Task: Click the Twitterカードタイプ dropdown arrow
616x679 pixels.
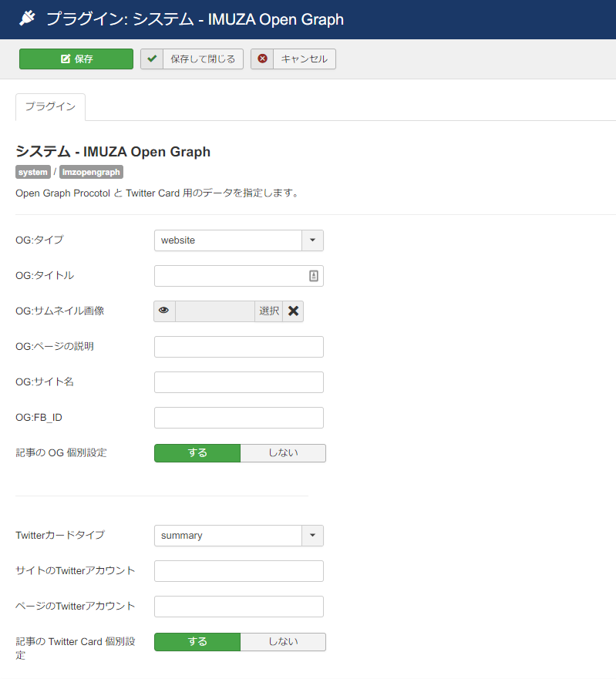Action: click(312, 536)
